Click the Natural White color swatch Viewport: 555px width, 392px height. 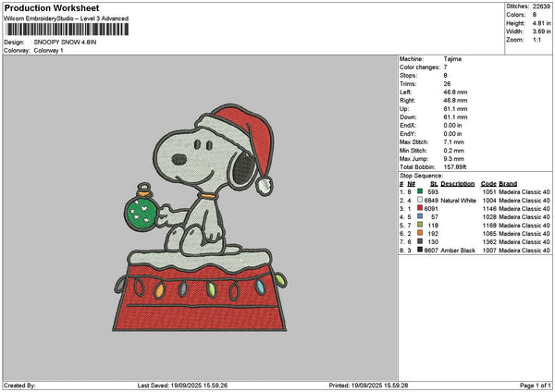click(420, 200)
